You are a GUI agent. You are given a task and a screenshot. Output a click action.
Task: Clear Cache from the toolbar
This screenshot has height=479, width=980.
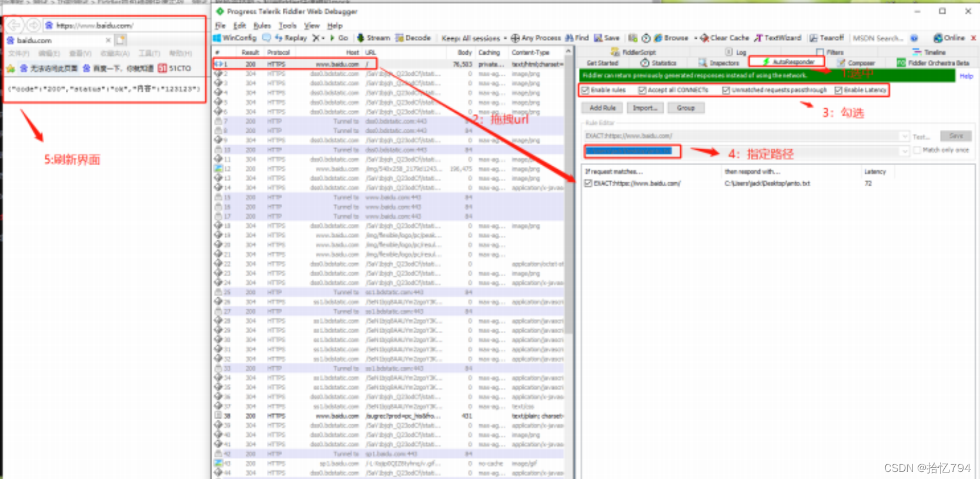point(724,38)
